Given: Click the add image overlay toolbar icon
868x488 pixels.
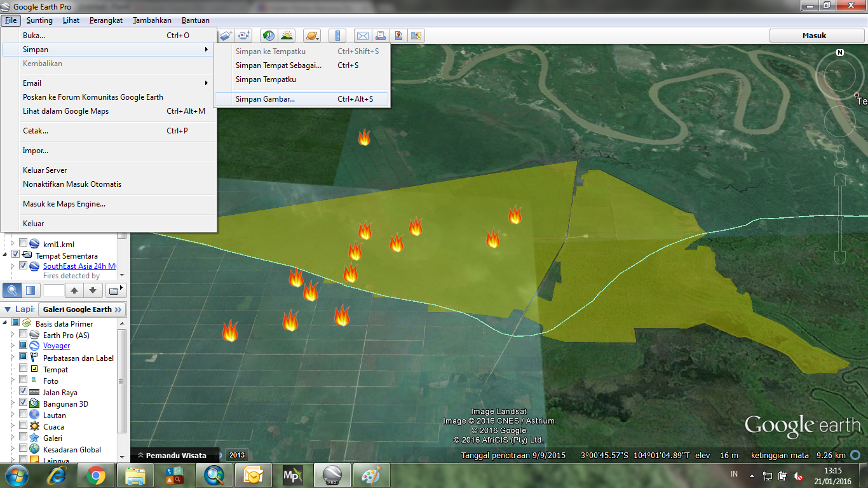Looking at the screenshot, I should (226, 36).
